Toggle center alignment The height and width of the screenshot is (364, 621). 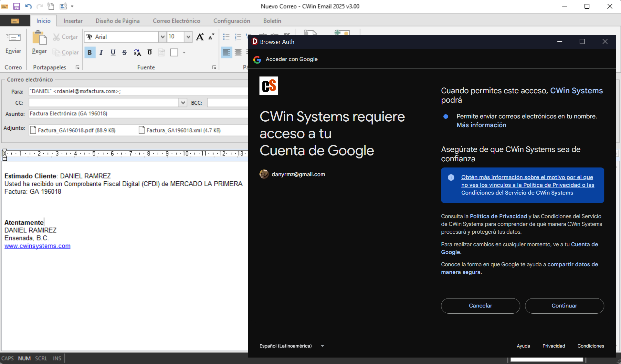click(238, 52)
